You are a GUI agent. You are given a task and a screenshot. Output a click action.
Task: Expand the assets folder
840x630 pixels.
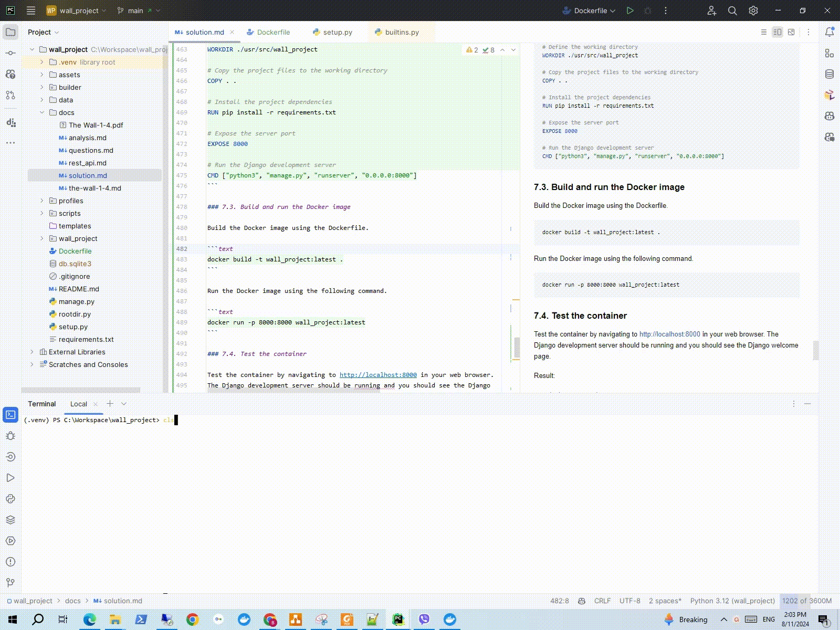(42, 75)
